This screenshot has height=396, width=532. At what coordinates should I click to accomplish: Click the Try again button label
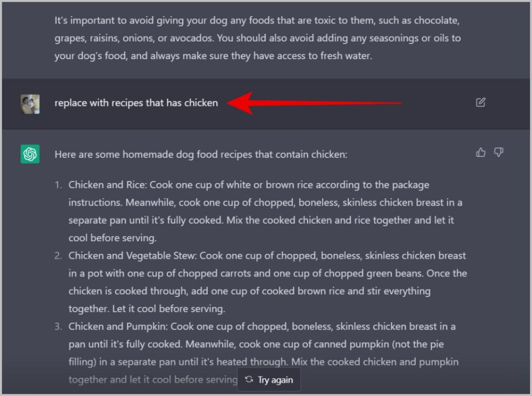pyautogui.click(x=275, y=380)
